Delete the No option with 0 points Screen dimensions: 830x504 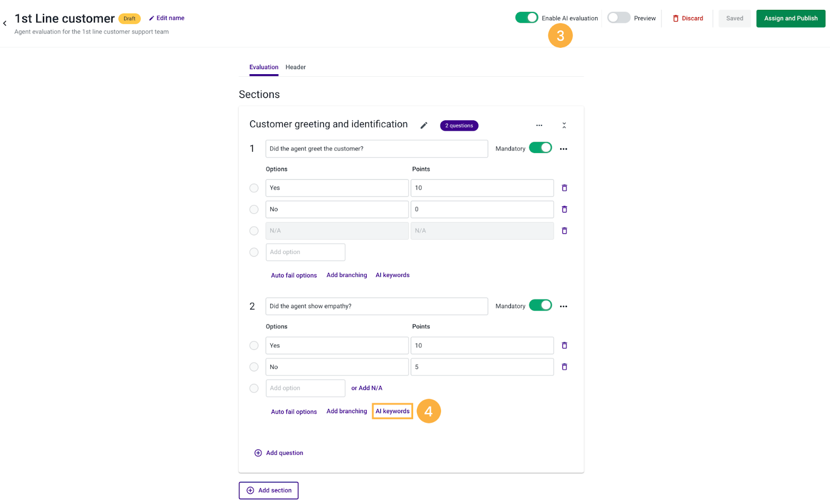coord(564,209)
